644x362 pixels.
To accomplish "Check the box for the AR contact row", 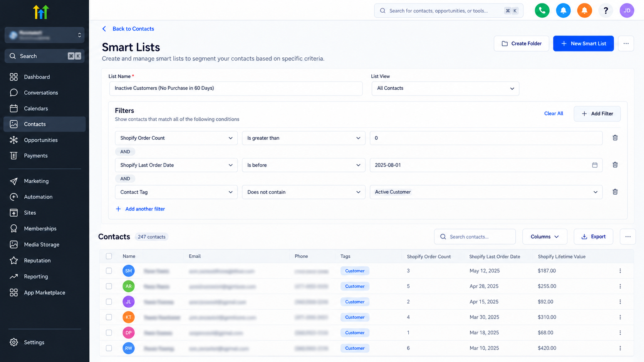I will [109, 286].
